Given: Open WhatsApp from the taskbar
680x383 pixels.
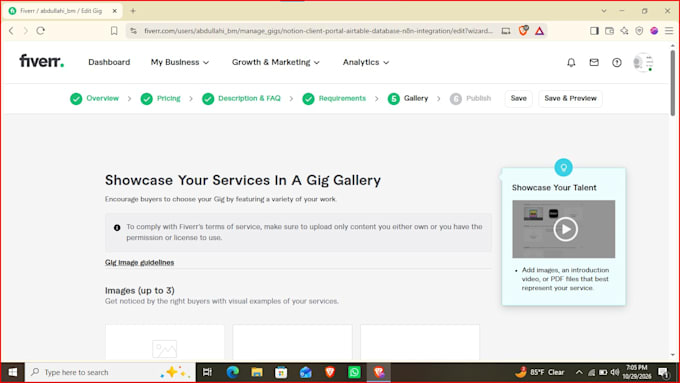Looking at the screenshot, I should point(354,372).
